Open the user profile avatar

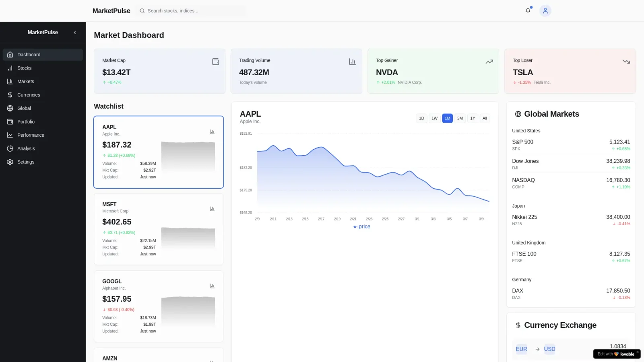coord(545,11)
